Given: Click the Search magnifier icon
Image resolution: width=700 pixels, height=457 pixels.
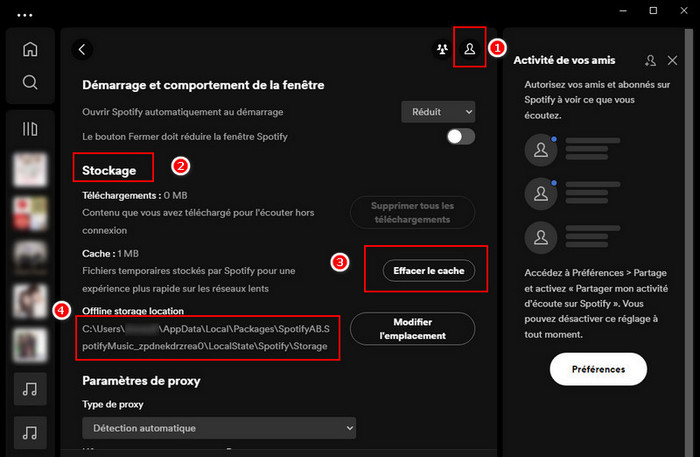Looking at the screenshot, I should (x=30, y=82).
